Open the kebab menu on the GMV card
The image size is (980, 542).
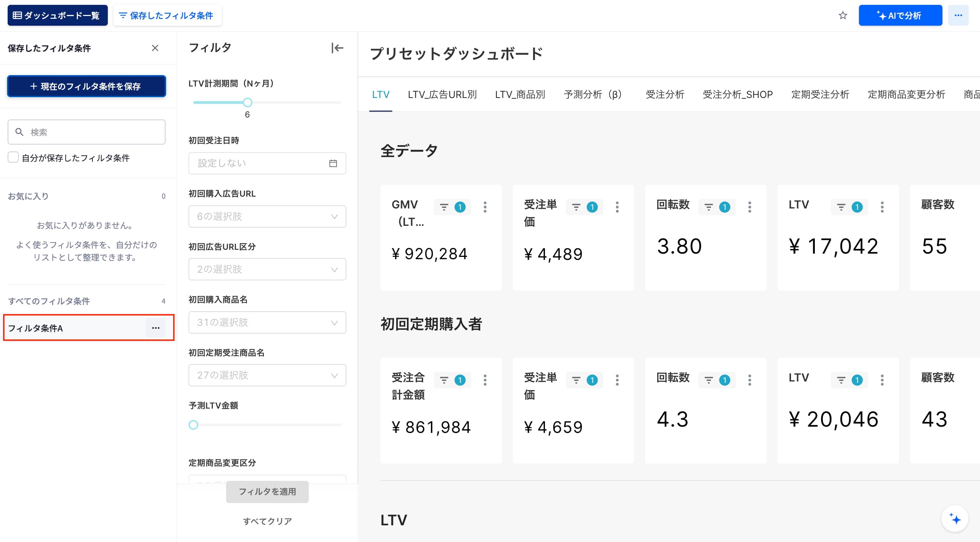485,207
